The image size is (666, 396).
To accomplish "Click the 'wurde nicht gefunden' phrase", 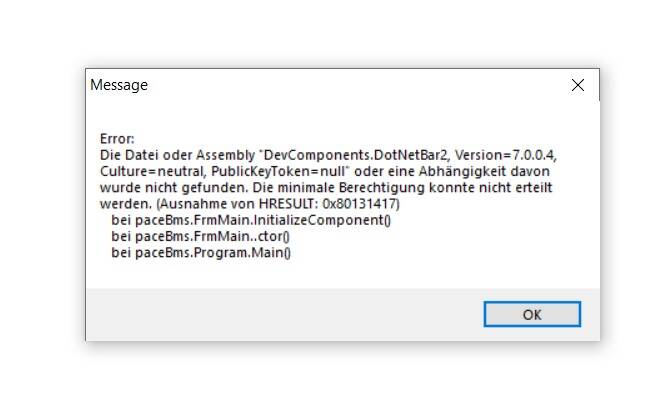I will [173, 187].
